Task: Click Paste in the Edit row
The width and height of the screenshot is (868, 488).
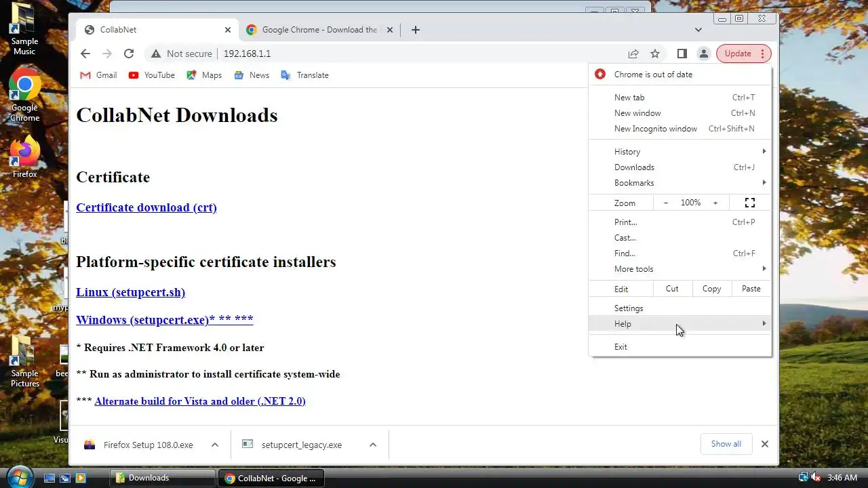Action: click(x=751, y=289)
